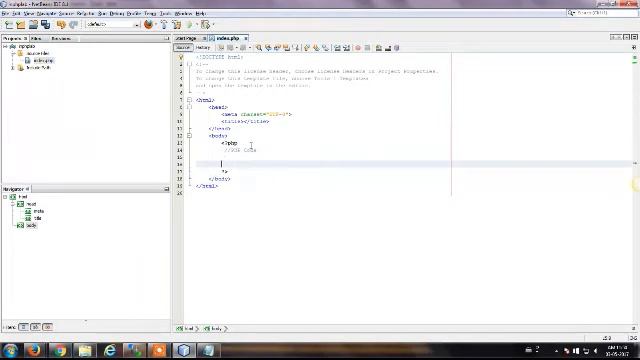Select the body element in Navigator
The image size is (640, 360).
[x=31, y=225]
